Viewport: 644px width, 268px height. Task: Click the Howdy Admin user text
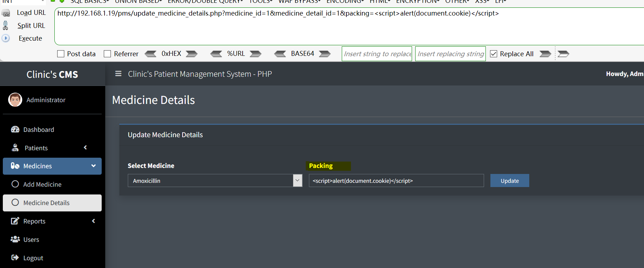pyautogui.click(x=625, y=74)
